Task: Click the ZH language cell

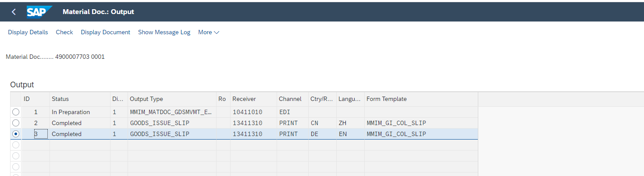Action: [350, 123]
